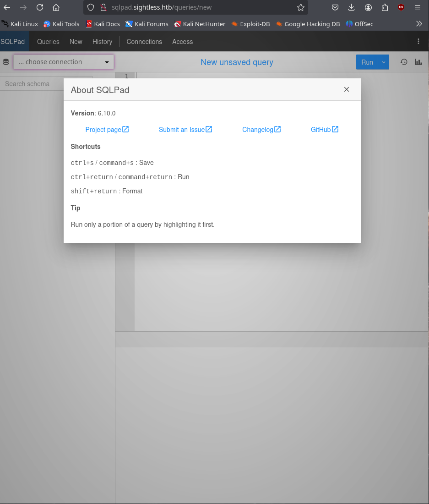This screenshot has width=429, height=504.
Task: Show more bookmarks with the chevrons
Action: coord(419,24)
